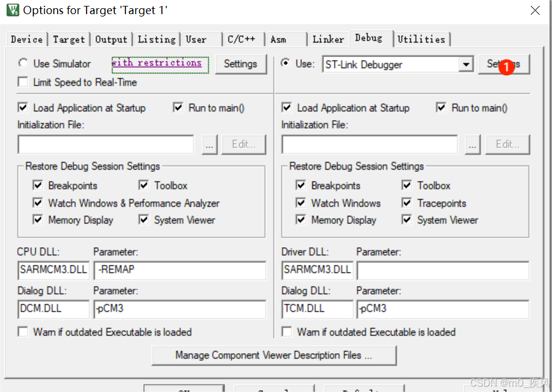Open the Output tab

[x=111, y=39]
